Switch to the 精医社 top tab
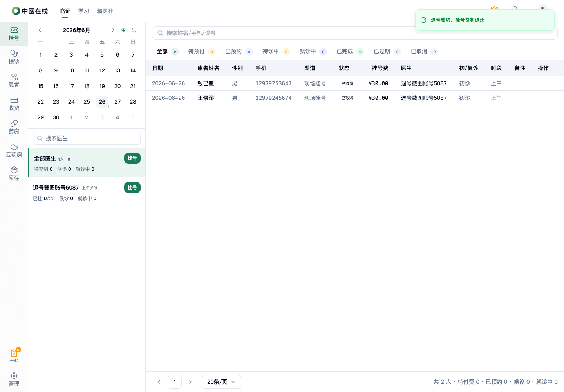Image resolution: width=564 pixels, height=392 pixels. [x=105, y=11]
